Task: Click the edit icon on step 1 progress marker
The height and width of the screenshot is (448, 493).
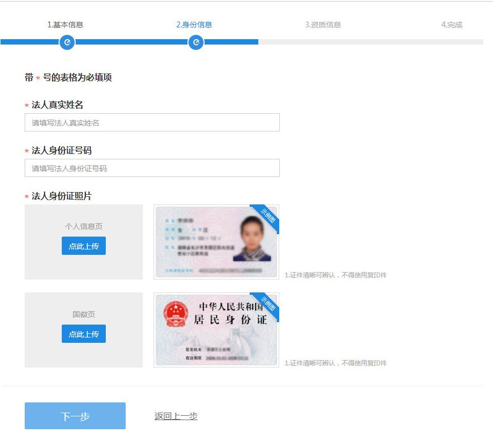Action: 67,42
